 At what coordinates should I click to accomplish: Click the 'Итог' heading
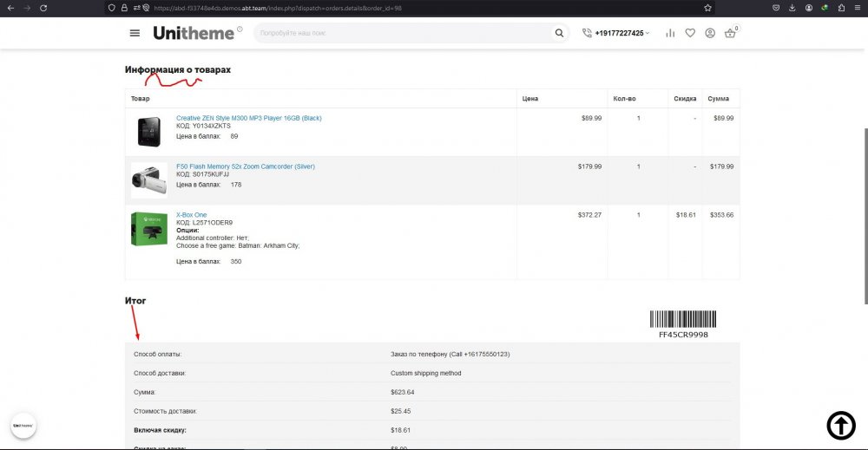(135, 301)
